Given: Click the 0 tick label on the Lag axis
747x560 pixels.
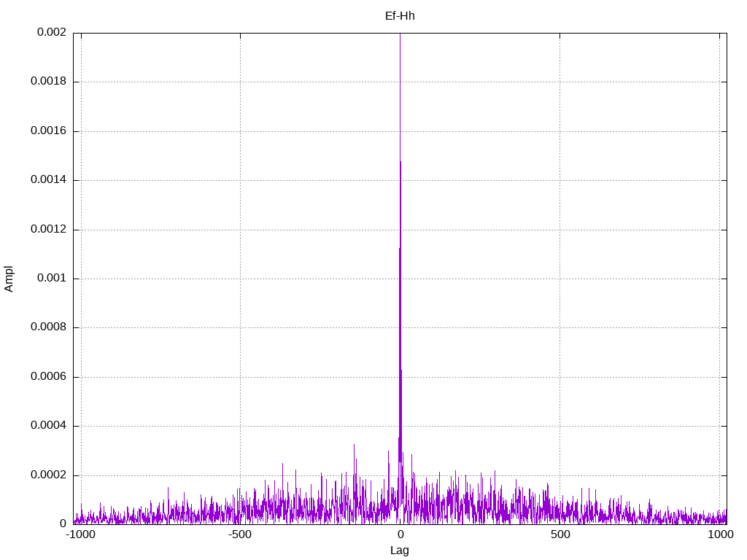Looking at the screenshot, I should click(x=400, y=534).
